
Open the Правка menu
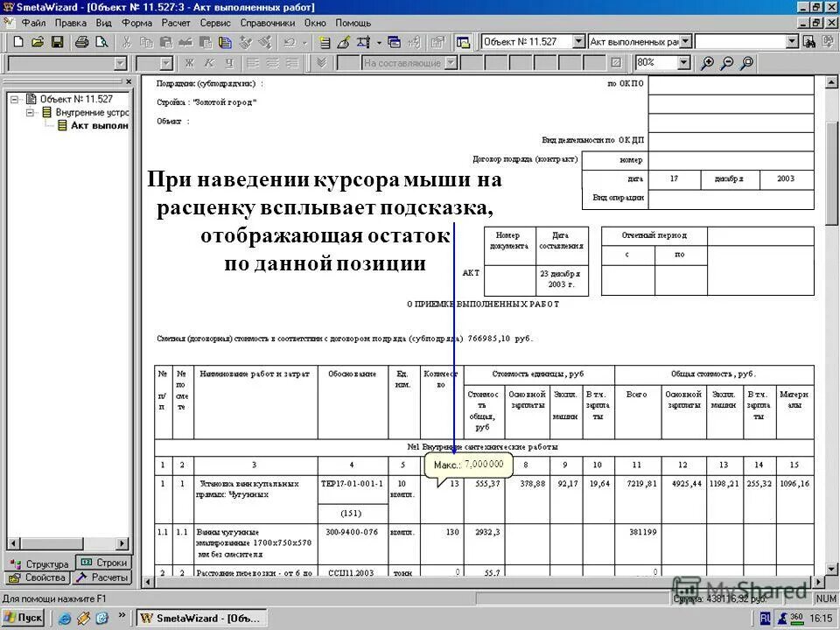tap(70, 23)
